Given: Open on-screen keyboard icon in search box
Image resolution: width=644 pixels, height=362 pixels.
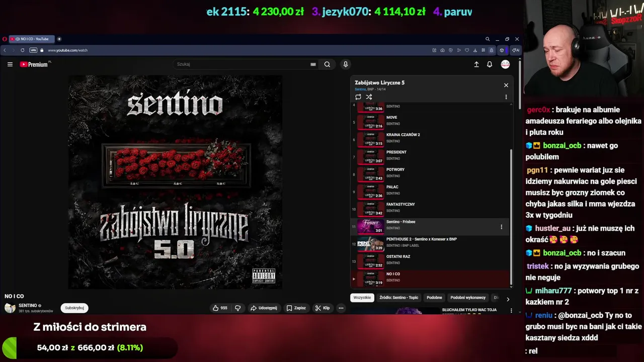Looking at the screenshot, I should pos(313,64).
